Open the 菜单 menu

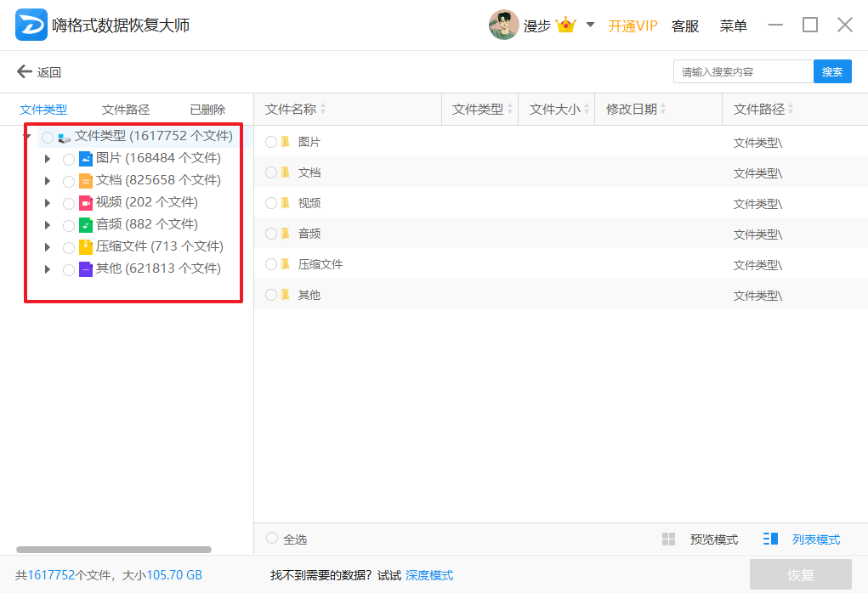coord(733,26)
